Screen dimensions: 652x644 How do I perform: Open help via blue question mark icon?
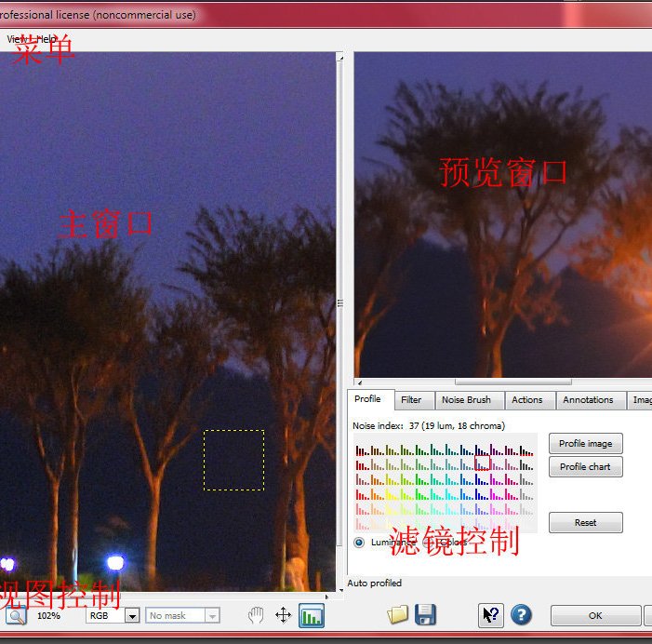tap(521, 615)
